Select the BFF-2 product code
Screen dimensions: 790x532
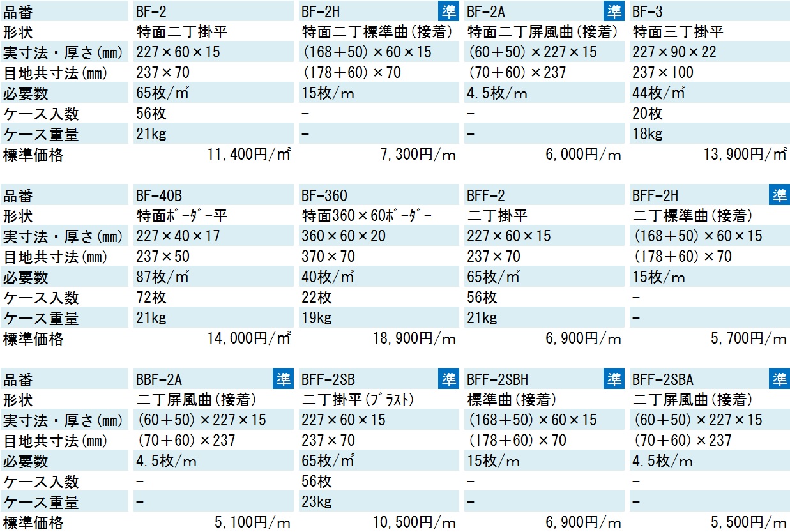pyautogui.click(x=486, y=195)
